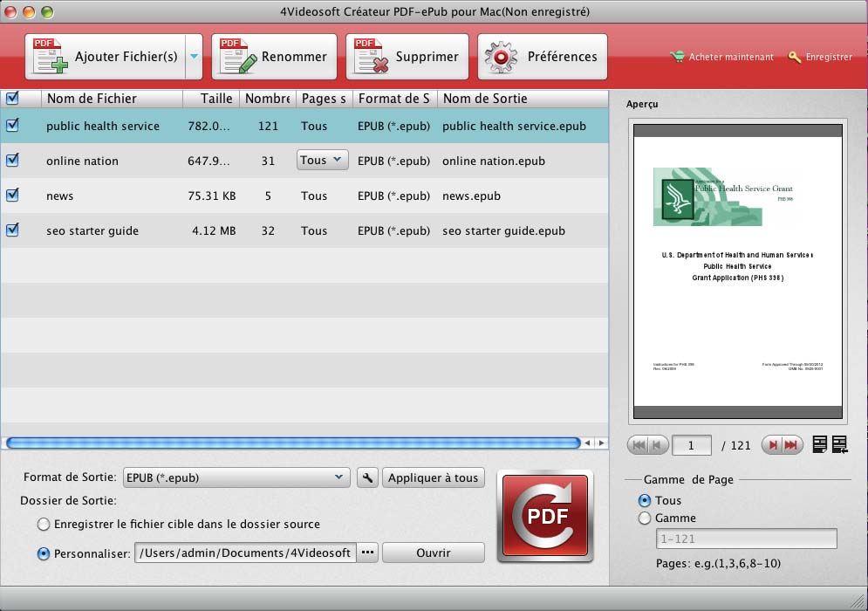Screen dimensions: 868x611
Task: Select the Gamme page range radio
Action: click(645, 518)
